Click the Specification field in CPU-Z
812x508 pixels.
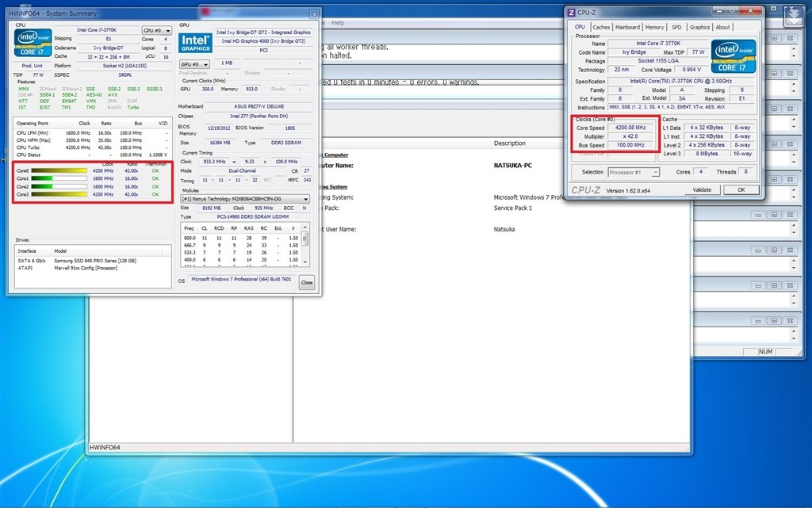click(680, 81)
